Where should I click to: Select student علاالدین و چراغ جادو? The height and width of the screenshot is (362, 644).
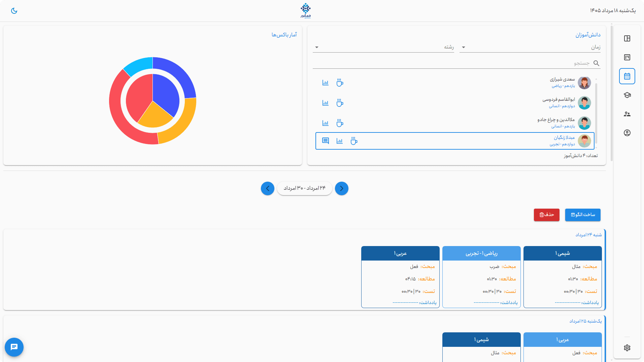coord(454,123)
